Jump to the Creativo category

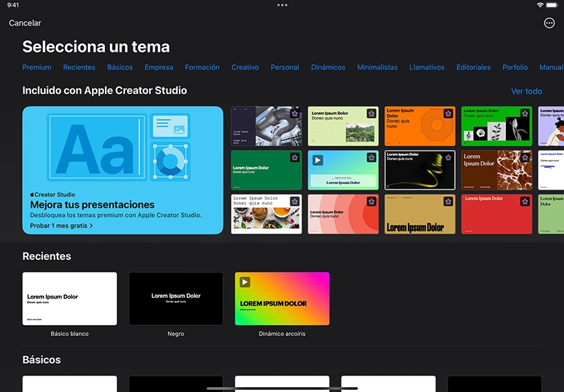245,67
